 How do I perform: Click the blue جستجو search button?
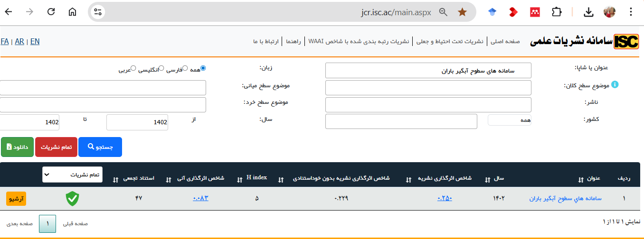tap(100, 147)
